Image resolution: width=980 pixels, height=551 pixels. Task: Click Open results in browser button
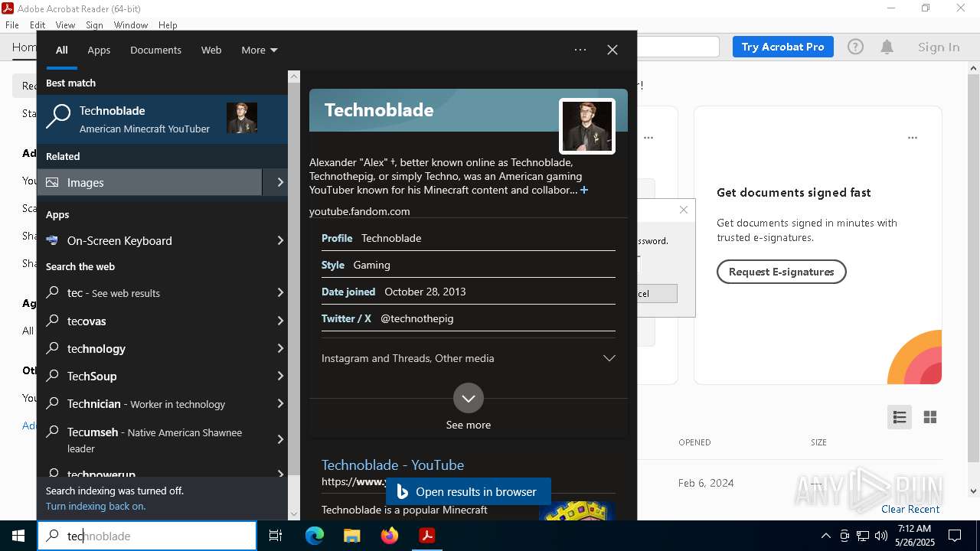[469, 492]
